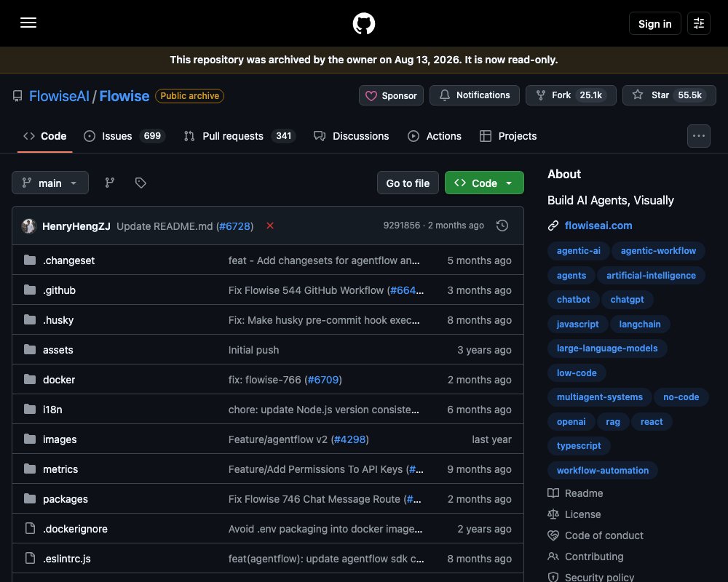Click the Sponsor button
The height and width of the screenshot is (582, 728).
click(391, 95)
